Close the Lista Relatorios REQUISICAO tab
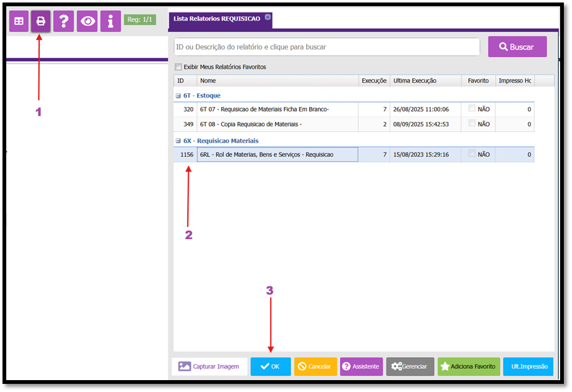Viewport: 572px width, 392px height. click(x=268, y=18)
